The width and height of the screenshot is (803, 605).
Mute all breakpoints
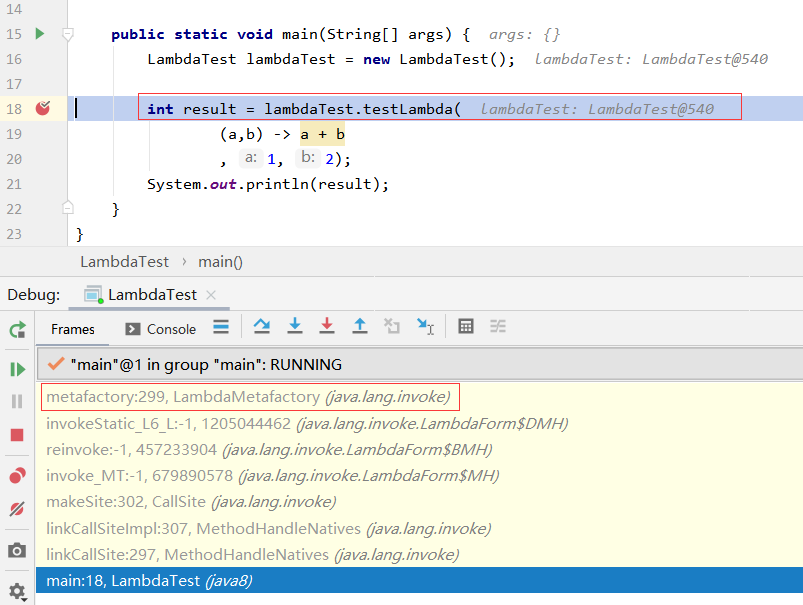click(x=16, y=508)
